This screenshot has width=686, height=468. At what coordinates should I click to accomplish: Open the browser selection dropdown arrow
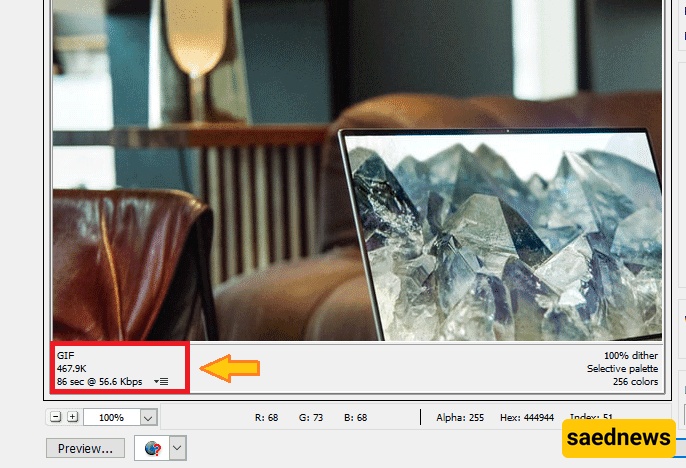pos(178,448)
